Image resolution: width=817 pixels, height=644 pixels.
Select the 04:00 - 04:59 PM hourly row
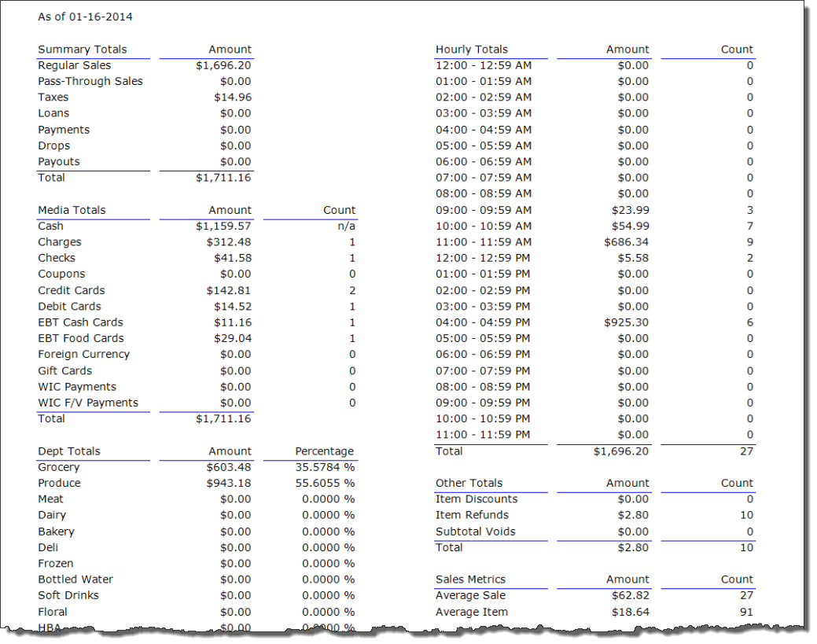point(594,322)
